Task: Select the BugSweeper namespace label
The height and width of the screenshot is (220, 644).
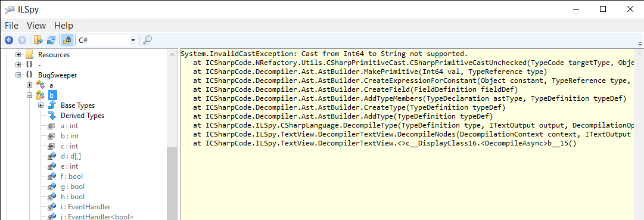Action: 58,75
